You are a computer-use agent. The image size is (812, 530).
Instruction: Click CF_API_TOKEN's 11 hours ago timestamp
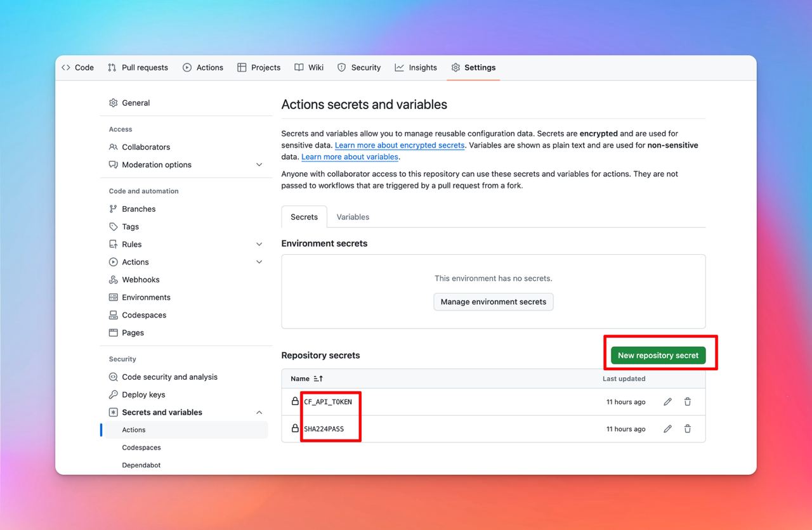[626, 402]
